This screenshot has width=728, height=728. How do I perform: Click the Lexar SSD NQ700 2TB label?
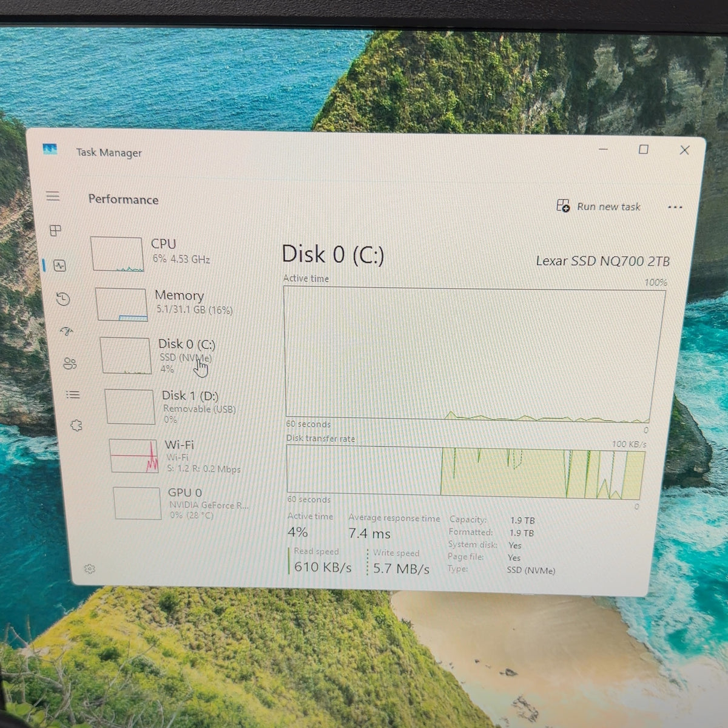[603, 261]
